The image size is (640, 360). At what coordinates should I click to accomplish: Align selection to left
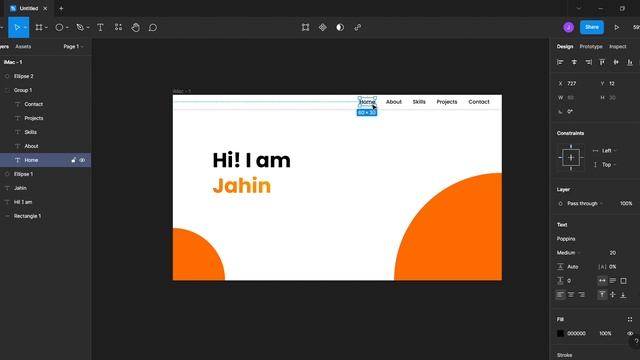click(560, 62)
